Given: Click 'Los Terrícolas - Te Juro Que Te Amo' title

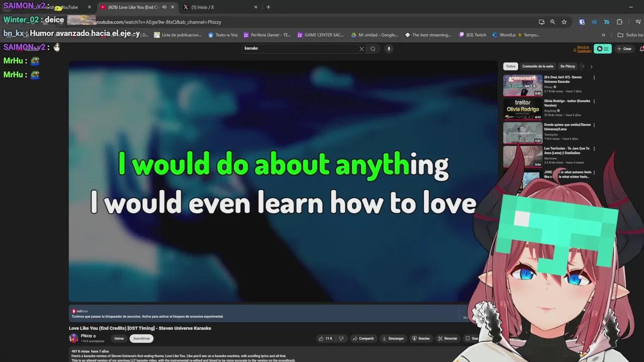Looking at the screenshot, I should (x=567, y=150).
